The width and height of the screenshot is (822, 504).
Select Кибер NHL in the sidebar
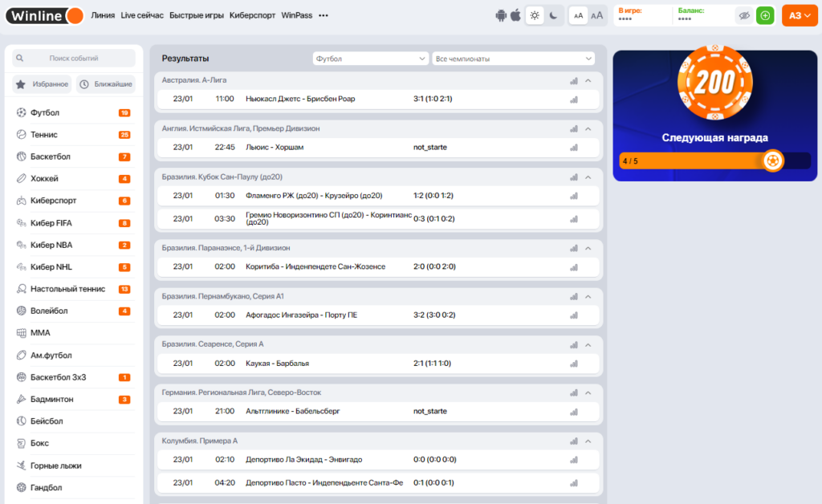click(74, 267)
